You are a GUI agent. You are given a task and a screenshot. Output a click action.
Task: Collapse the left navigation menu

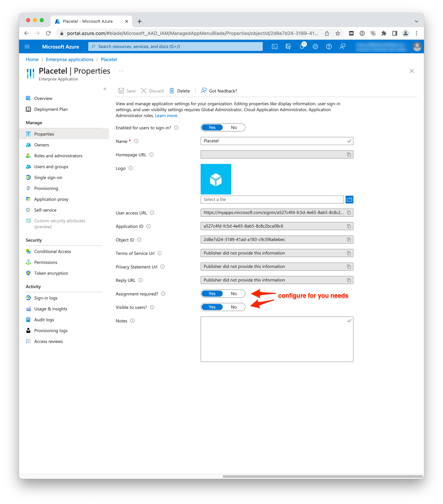pyautogui.click(x=105, y=89)
